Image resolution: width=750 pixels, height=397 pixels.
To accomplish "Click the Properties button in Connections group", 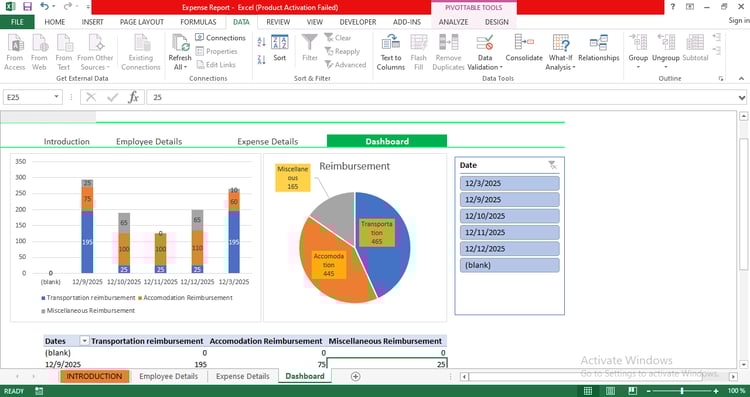I will pos(217,51).
